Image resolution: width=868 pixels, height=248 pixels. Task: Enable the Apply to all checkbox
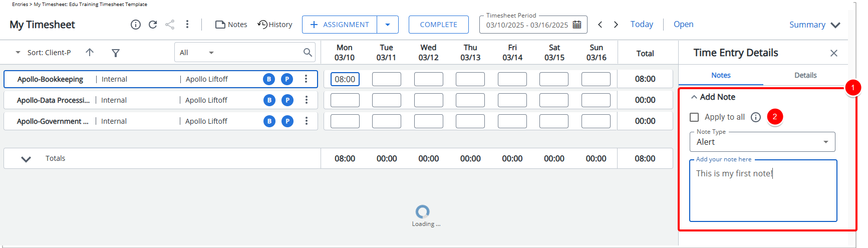point(694,117)
